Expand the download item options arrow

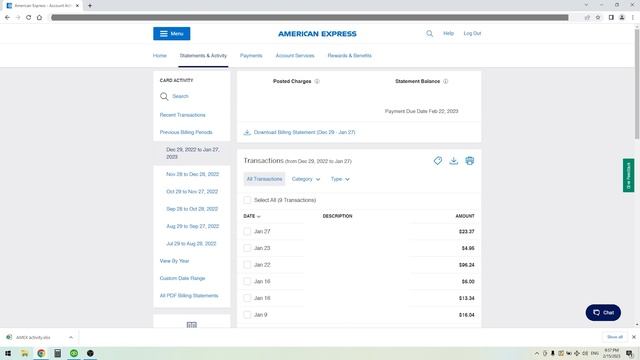pos(71,338)
